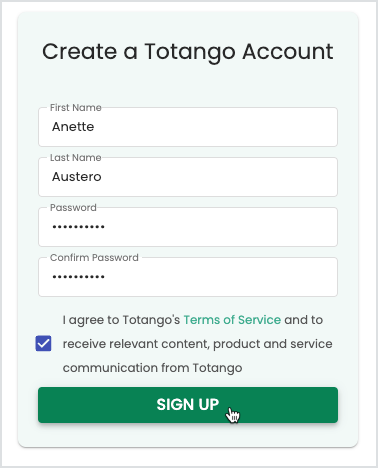The height and width of the screenshot is (468, 378).
Task: Focus the Last Name input field
Action: coord(188,177)
